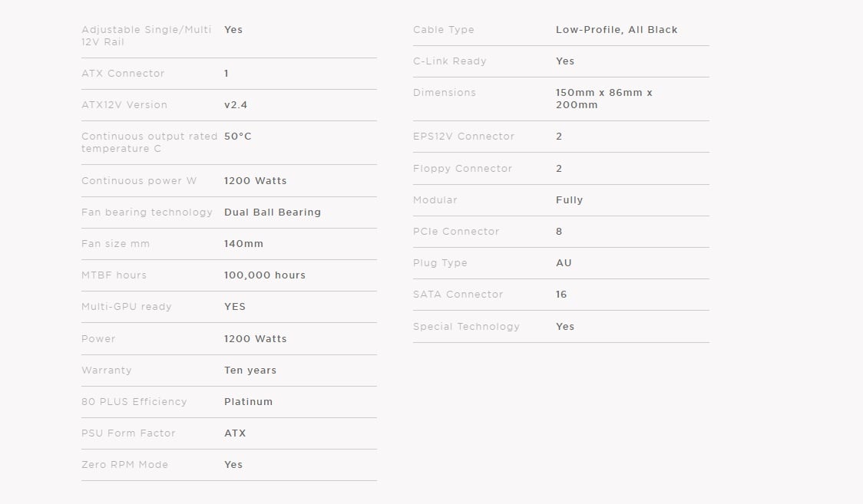Viewport: 863px width, 504px height.
Task: Click the EPS12V Connector label
Action: coord(464,137)
